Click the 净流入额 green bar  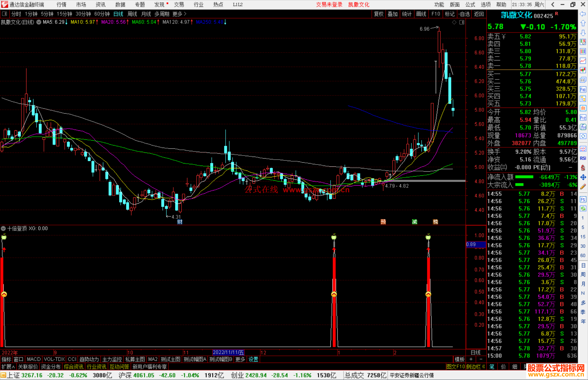(x=524, y=177)
